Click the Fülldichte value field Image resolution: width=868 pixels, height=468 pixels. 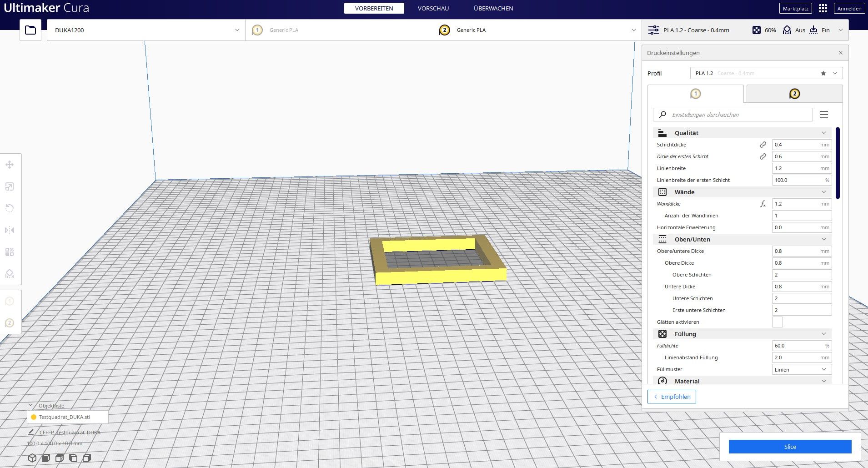point(802,346)
